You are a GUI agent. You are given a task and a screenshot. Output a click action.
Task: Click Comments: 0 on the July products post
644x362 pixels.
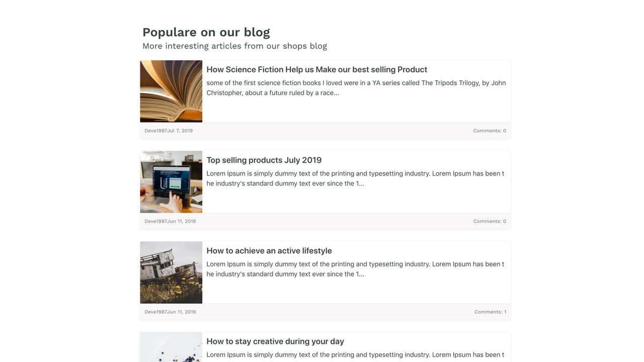[490, 221]
